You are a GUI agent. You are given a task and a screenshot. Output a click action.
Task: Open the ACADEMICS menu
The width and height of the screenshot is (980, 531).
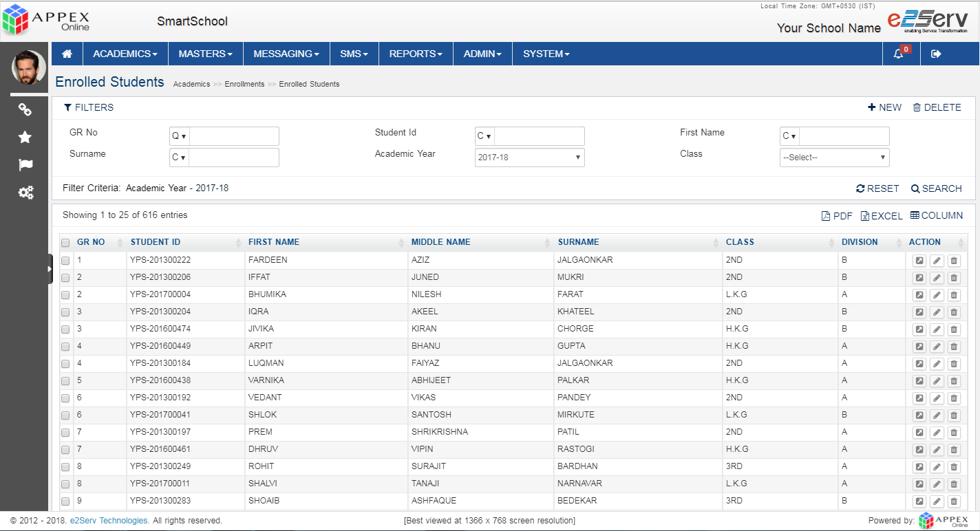coord(125,54)
